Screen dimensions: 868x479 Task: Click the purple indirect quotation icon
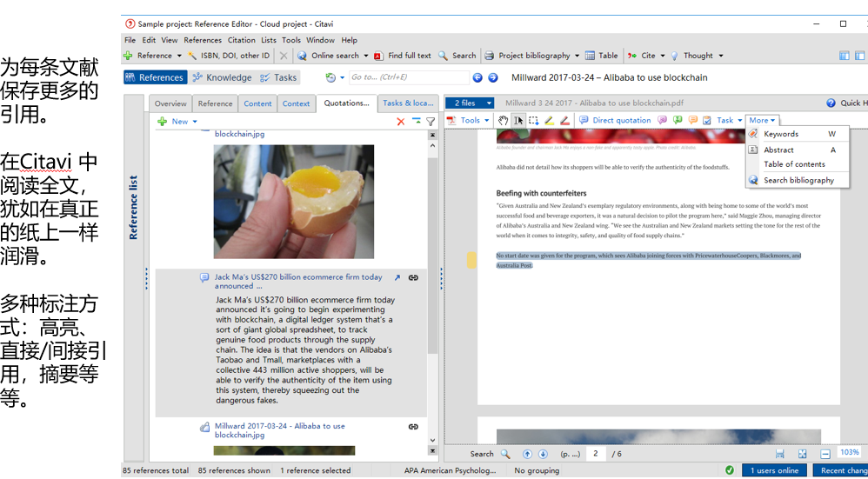tap(662, 120)
